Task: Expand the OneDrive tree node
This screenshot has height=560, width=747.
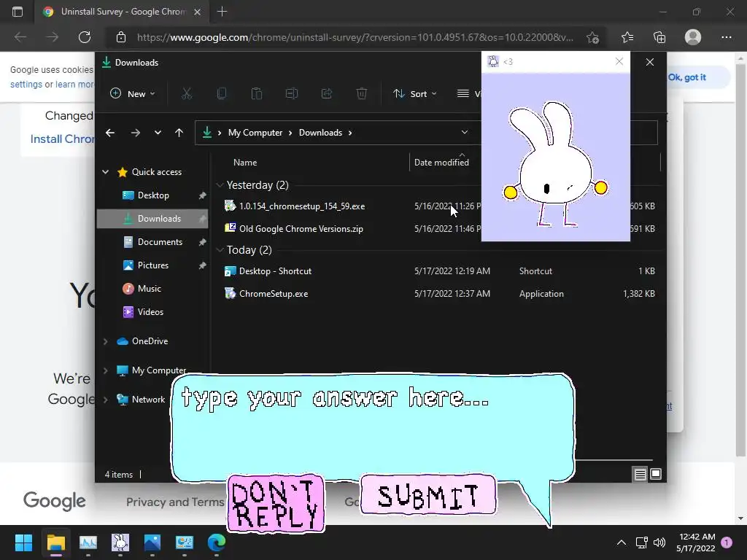Action: click(x=105, y=341)
